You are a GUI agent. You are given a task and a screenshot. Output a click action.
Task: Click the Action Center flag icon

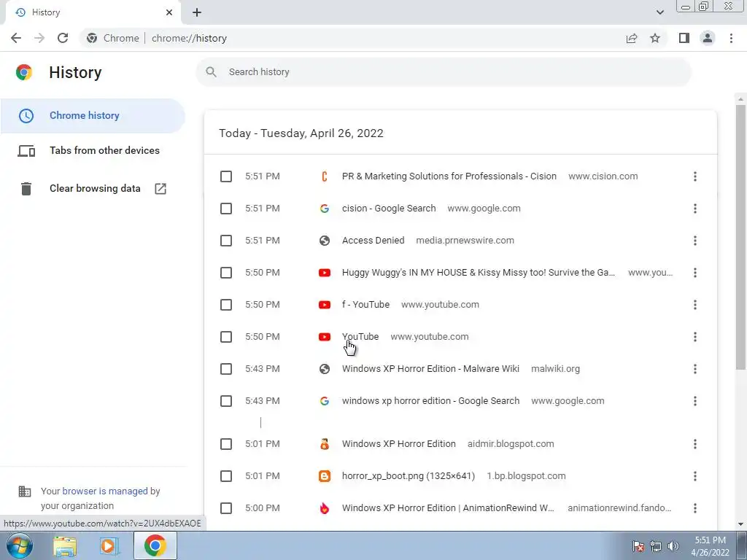point(639,546)
